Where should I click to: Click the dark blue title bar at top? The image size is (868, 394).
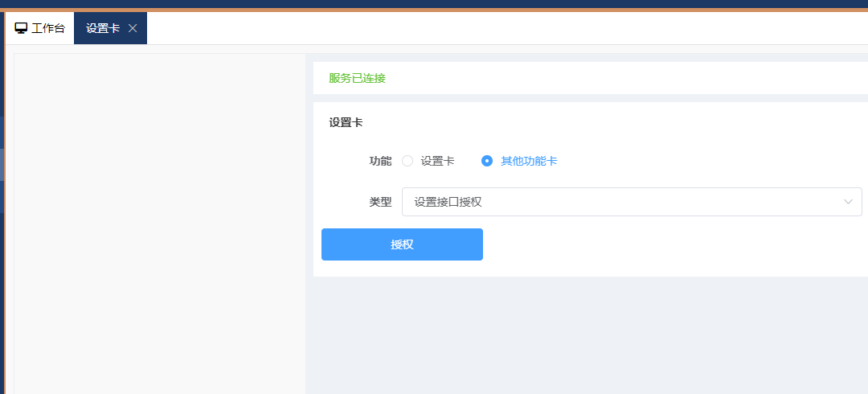point(434,4)
